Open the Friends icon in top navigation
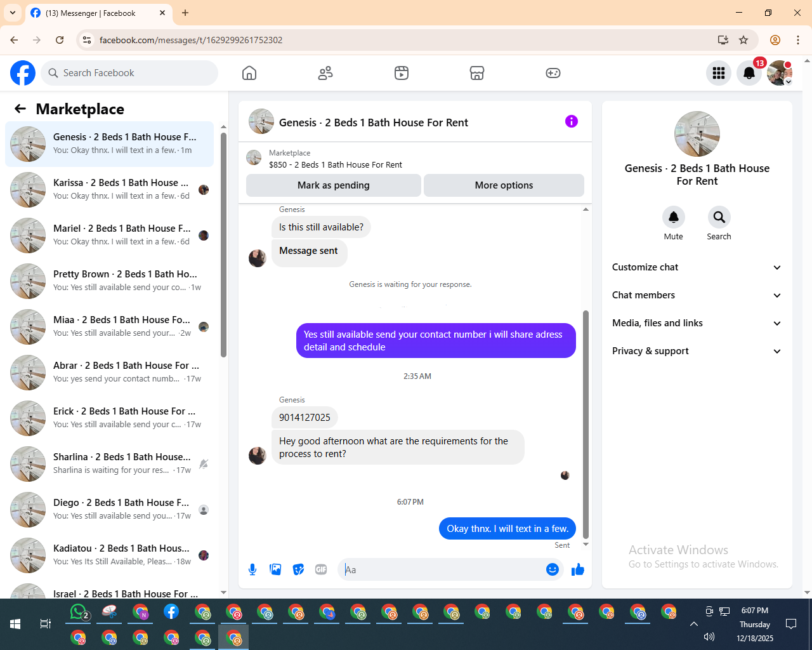This screenshot has height=650, width=812. [325, 73]
